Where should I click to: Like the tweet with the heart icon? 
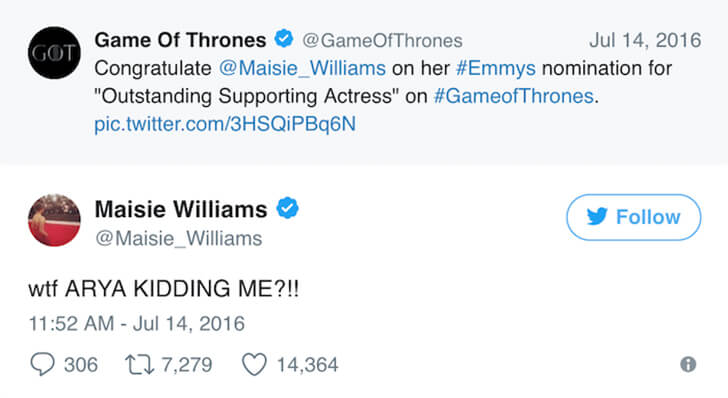254,364
